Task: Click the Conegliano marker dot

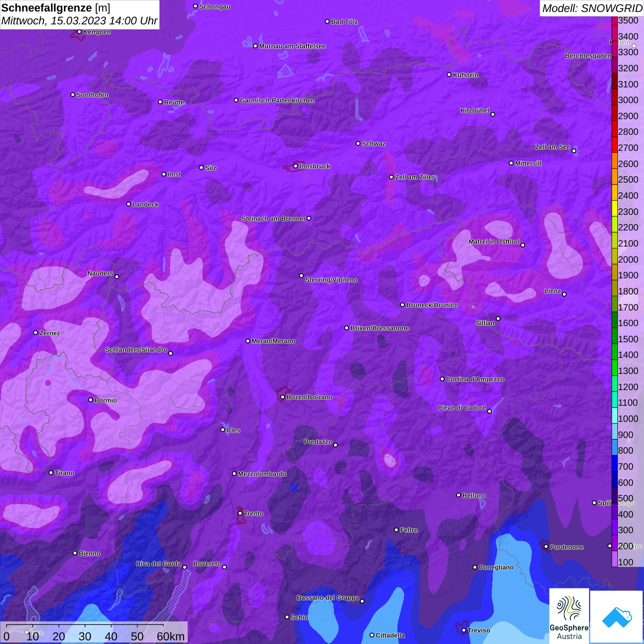Action: 475,567
